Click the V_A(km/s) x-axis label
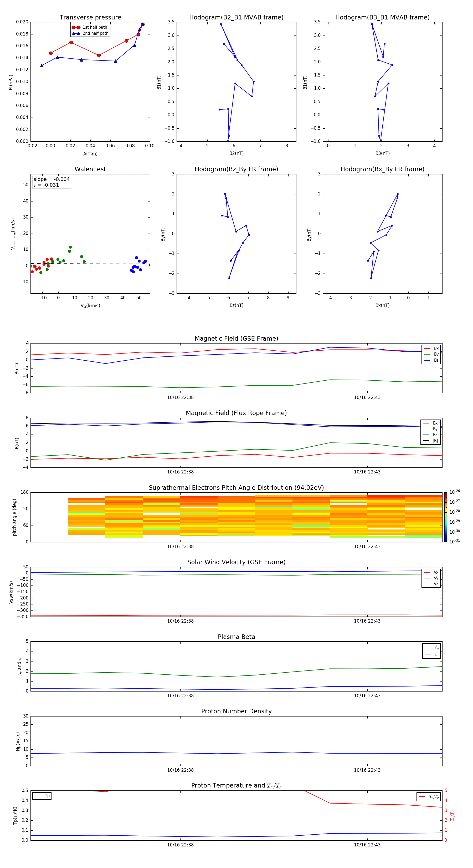 [x=90, y=306]
